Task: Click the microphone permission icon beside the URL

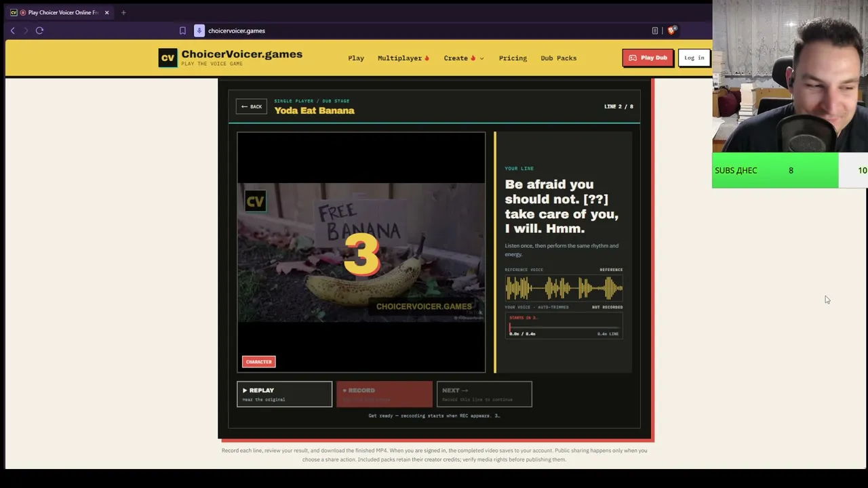Action: 199,30
